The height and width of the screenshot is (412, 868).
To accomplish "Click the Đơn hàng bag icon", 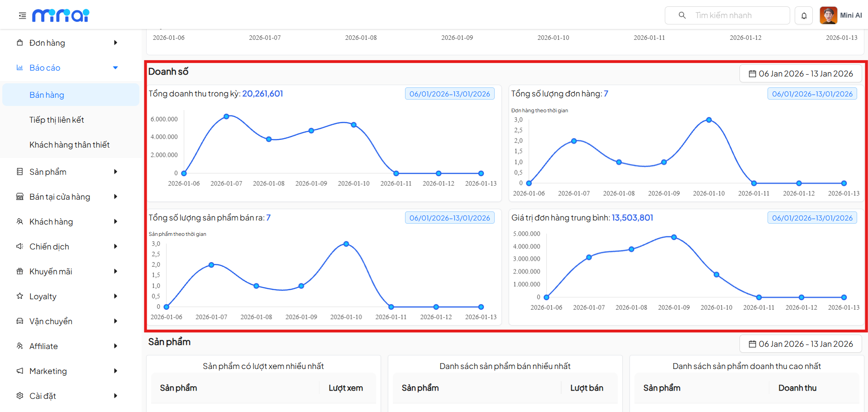I will pos(20,43).
